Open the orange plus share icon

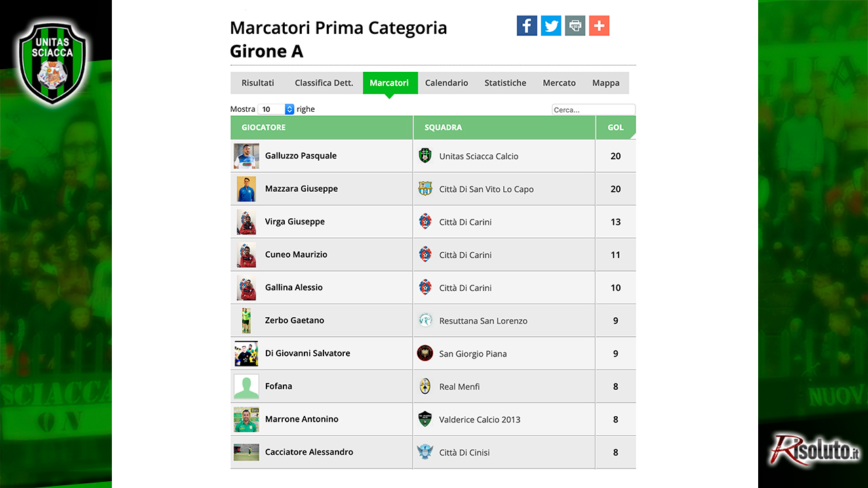[599, 26]
